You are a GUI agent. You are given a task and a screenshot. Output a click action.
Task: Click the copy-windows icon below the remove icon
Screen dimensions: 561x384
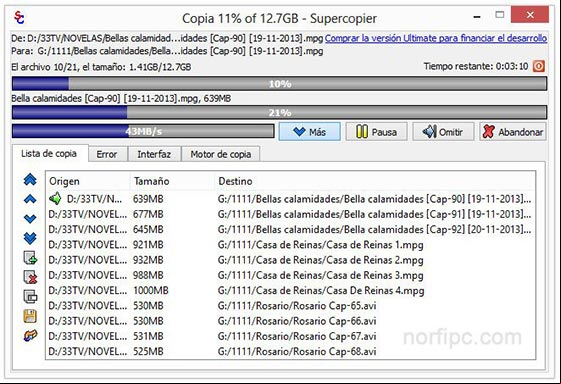(30, 296)
